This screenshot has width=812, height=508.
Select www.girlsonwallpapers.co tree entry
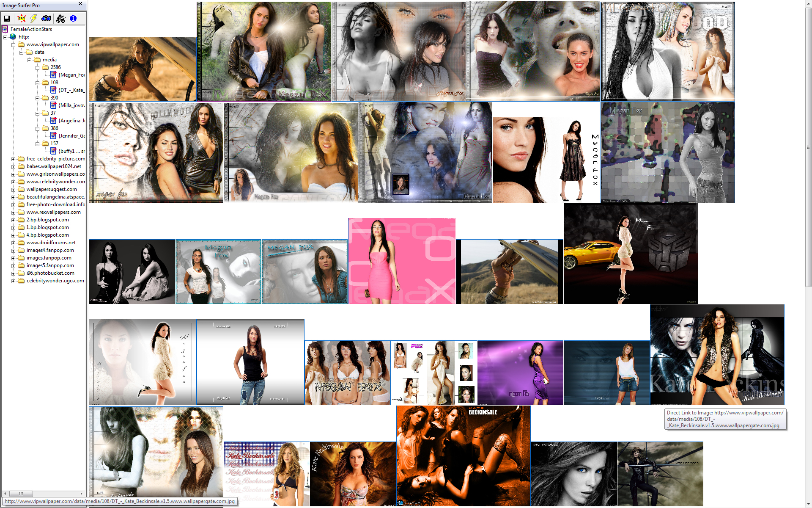coord(55,174)
